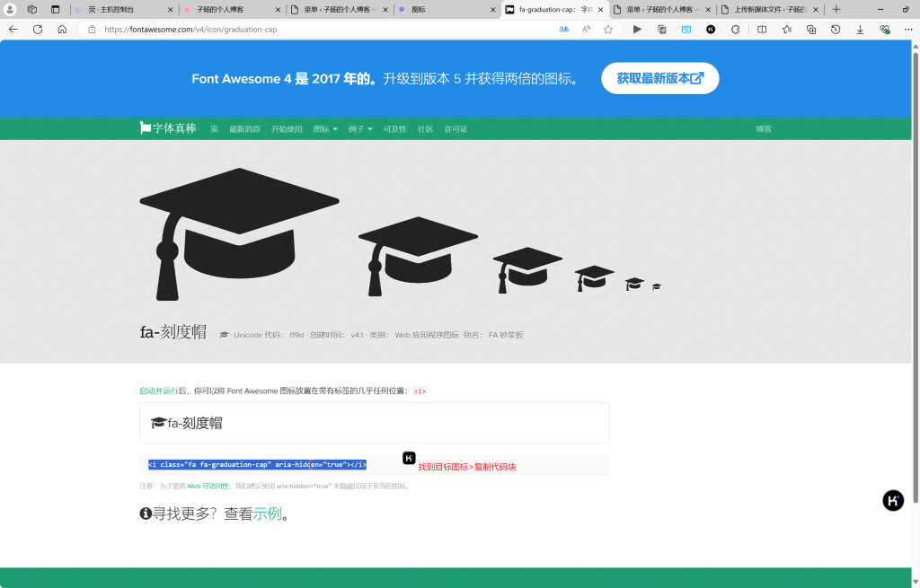Open the vertical tabs actions icon
Image resolution: width=920 pixels, height=588 pixels.
coord(55,9)
